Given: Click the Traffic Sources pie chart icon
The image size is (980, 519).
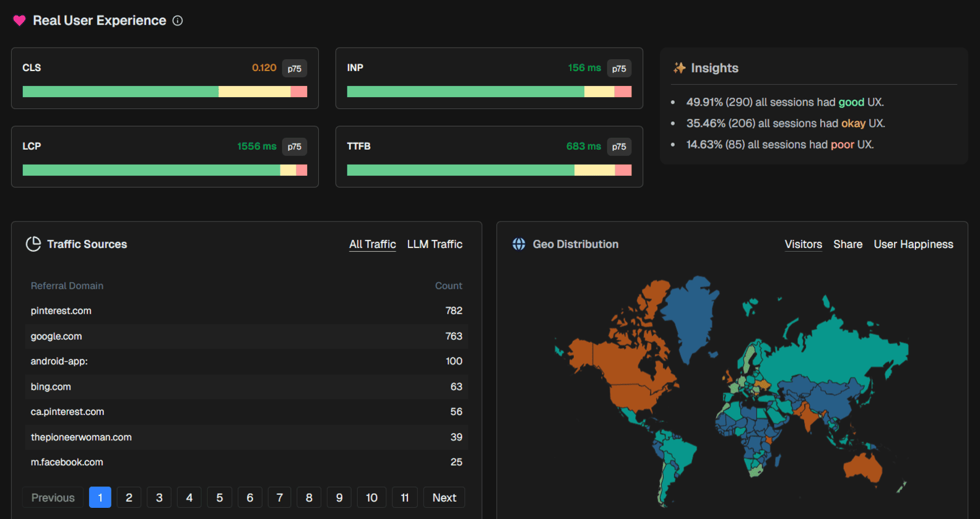Looking at the screenshot, I should [33, 244].
